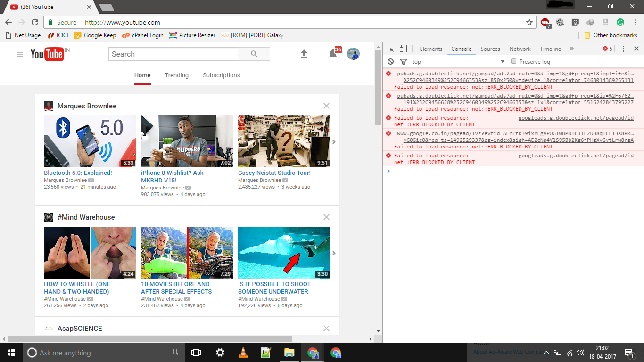Switch to the Network tab in DevTools
The width and height of the screenshot is (644, 362).
click(520, 49)
